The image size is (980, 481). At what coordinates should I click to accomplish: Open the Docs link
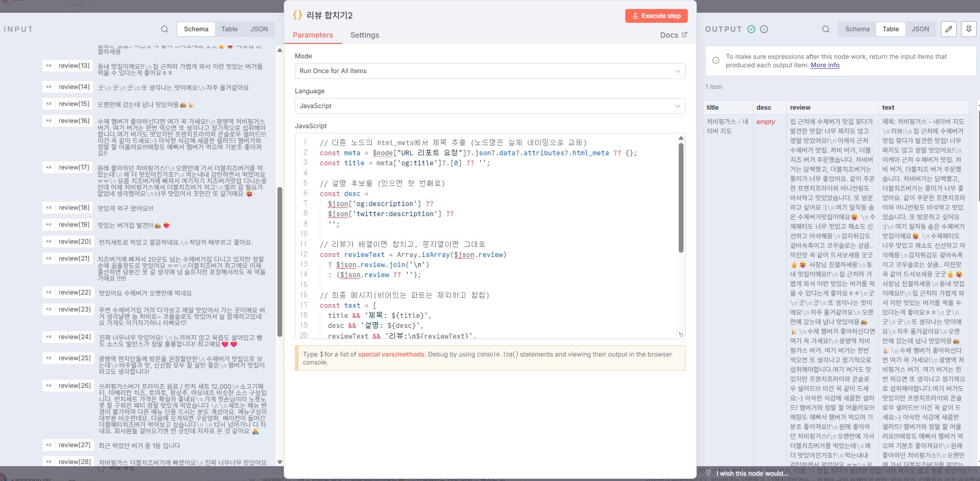pyautogui.click(x=673, y=35)
